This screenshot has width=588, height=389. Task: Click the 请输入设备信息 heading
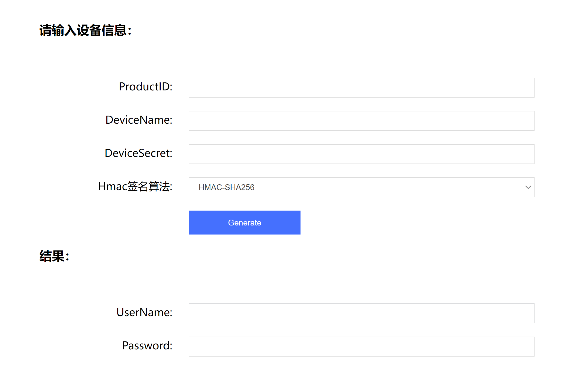click(85, 30)
